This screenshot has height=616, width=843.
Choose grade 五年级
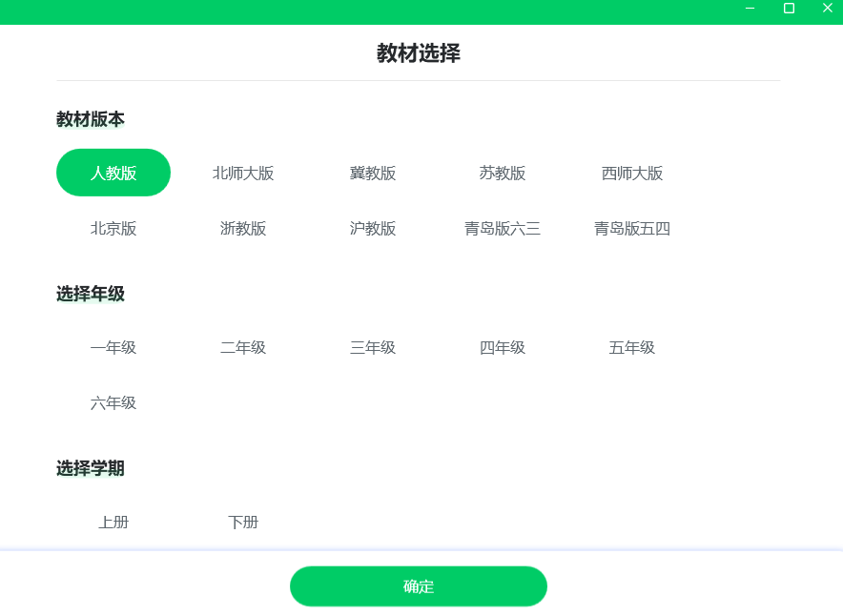631,347
